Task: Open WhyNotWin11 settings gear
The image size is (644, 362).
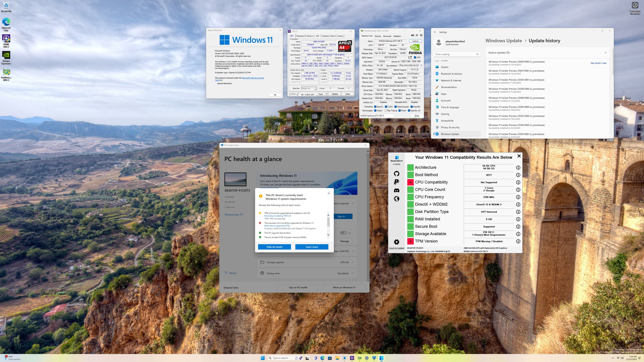Action: (x=397, y=242)
